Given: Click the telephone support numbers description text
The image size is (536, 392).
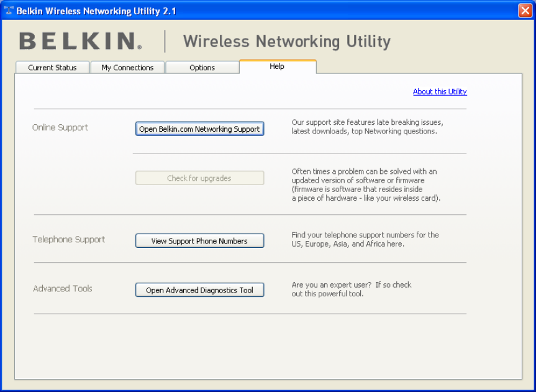Looking at the screenshot, I should point(365,239).
